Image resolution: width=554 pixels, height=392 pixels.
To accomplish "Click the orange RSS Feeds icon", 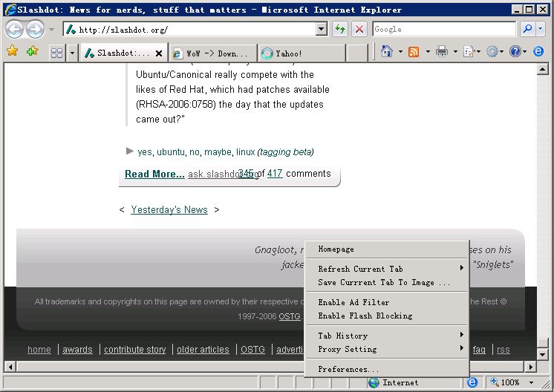I will pyautogui.click(x=414, y=51).
